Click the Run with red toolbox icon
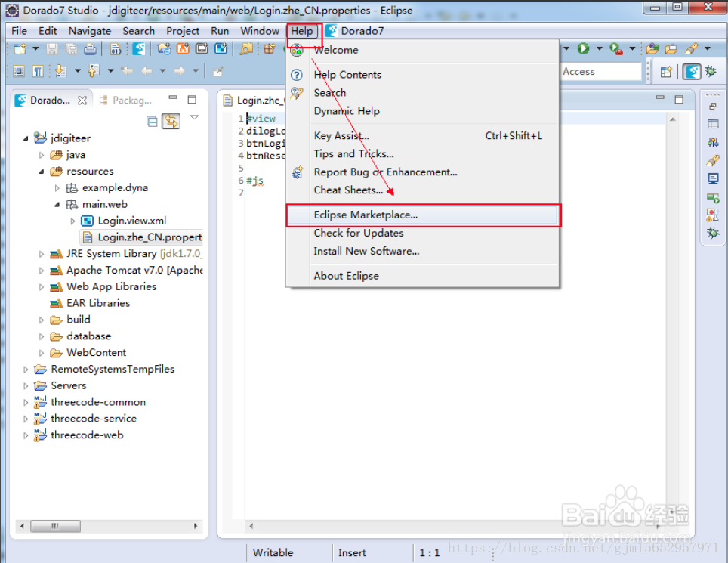 (x=616, y=49)
